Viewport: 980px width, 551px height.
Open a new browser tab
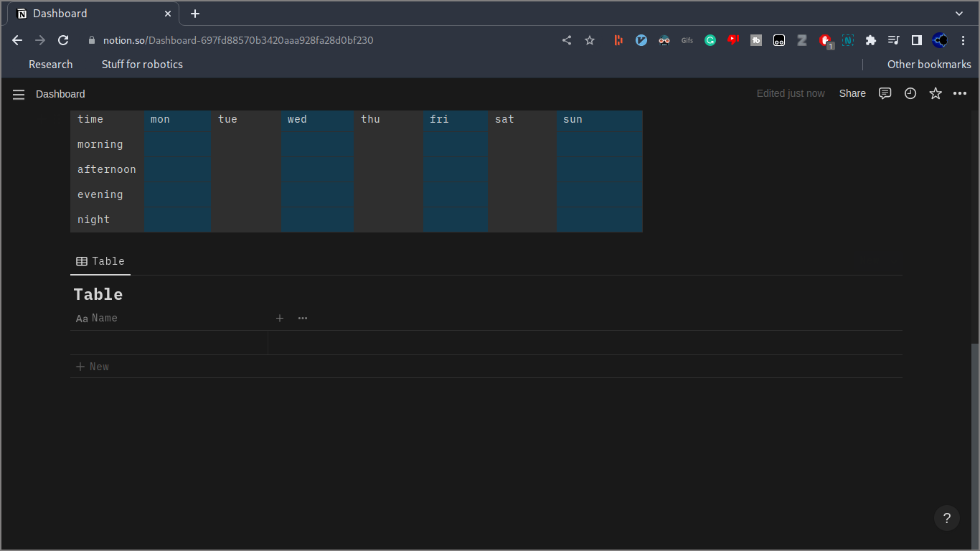tap(195, 14)
